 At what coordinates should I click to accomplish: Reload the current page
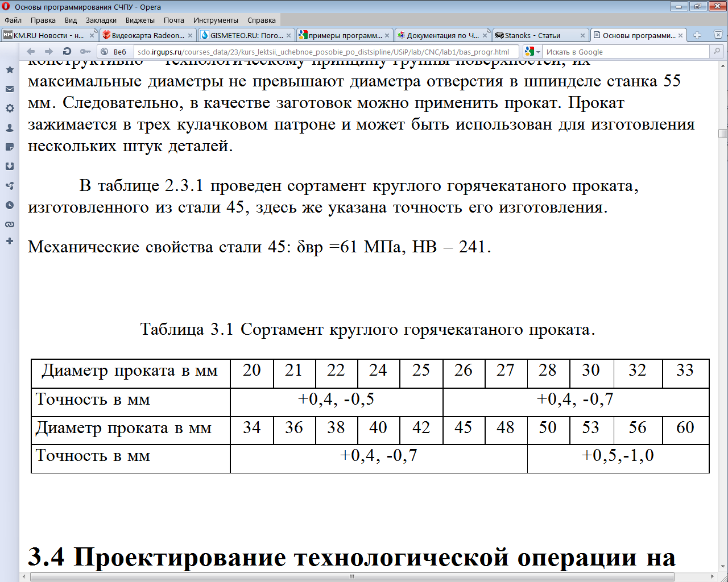tap(67, 51)
